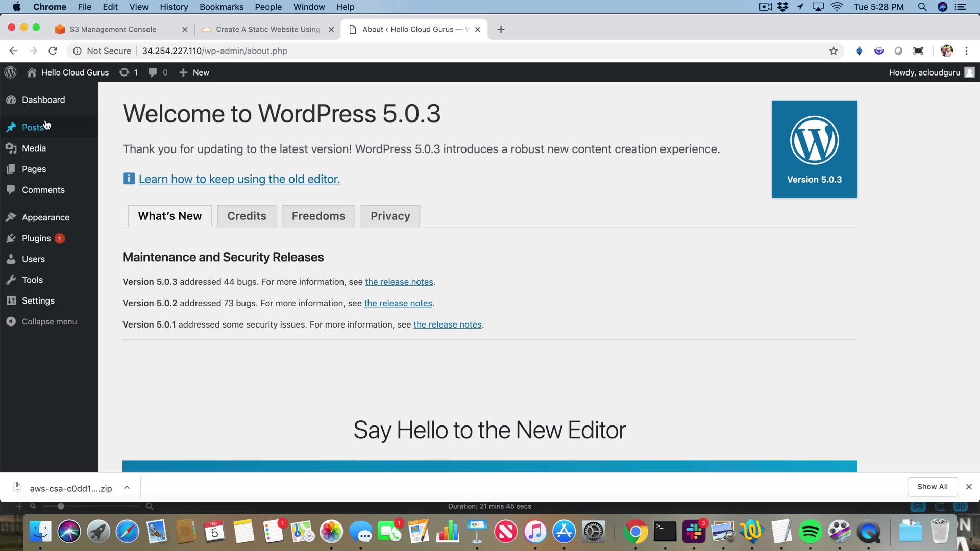Click Show All downloads button
980x551 pixels.
point(932,486)
